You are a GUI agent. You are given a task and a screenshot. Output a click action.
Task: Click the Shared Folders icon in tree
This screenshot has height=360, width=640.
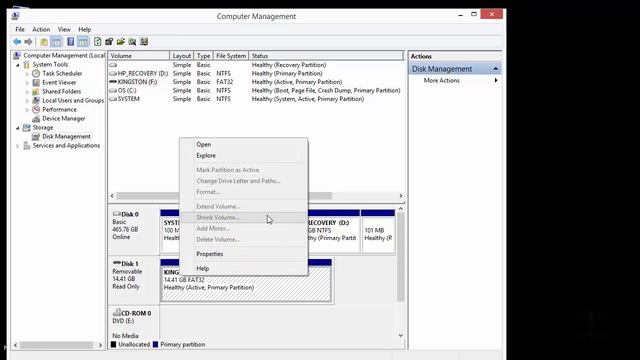36,91
